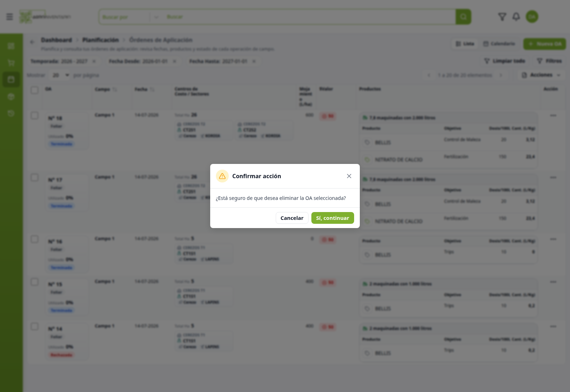
Task: Remove the Fecha Desde filter chip
Action: [x=175, y=61]
